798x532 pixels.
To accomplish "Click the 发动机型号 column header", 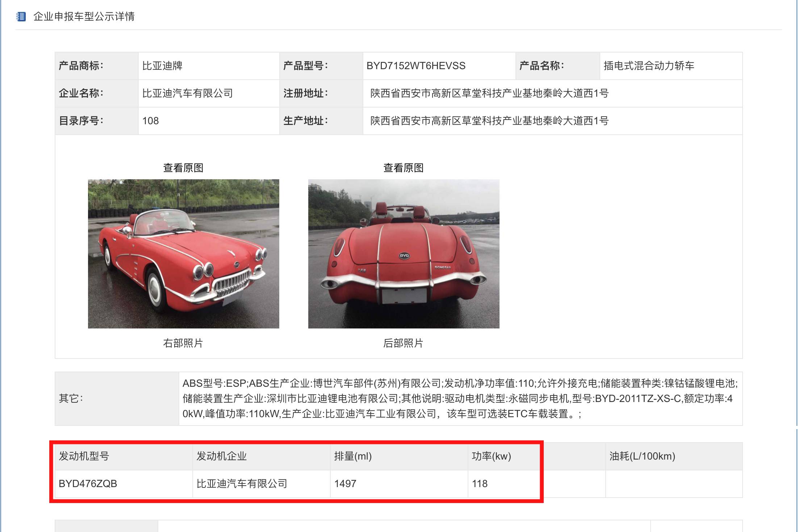I will pyautogui.click(x=124, y=456).
